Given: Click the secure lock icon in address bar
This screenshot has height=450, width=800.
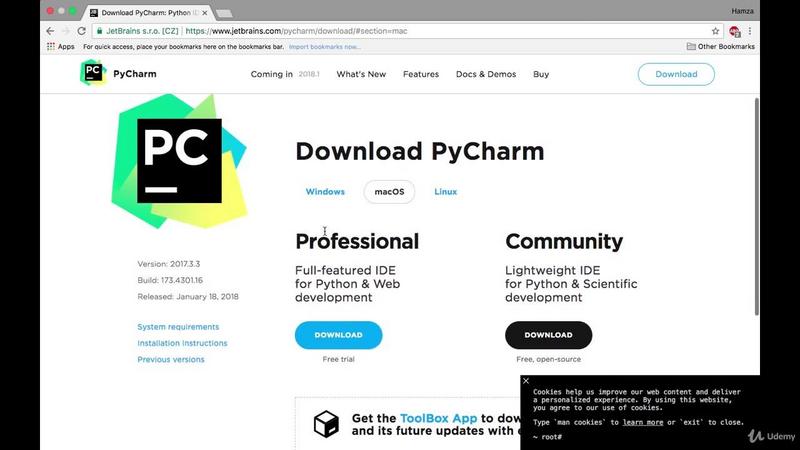Looking at the screenshot, I should pos(99,31).
